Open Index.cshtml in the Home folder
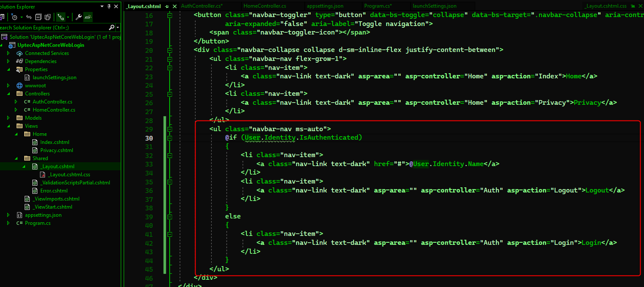644x287 pixels. [x=54, y=142]
